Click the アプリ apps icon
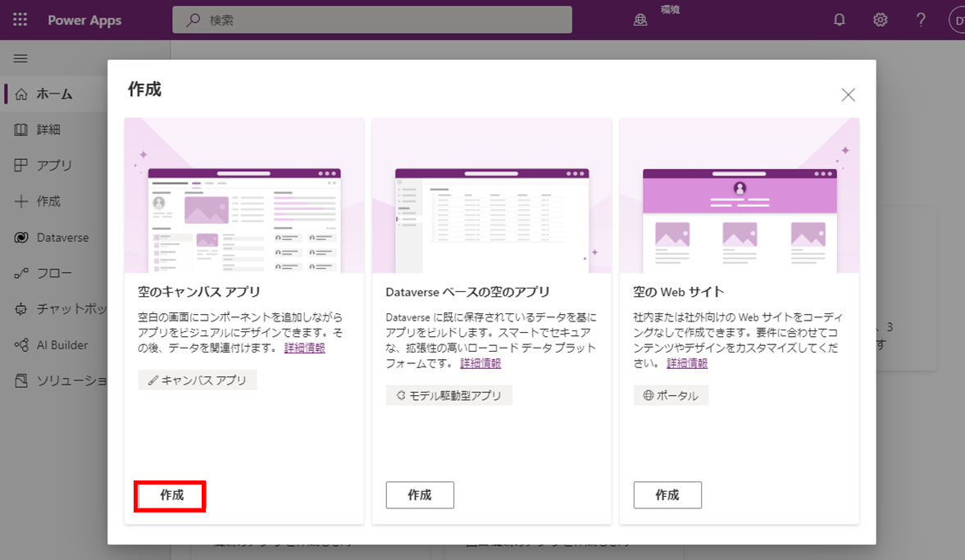This screenshot has width=965, height=560. [21, 165]
